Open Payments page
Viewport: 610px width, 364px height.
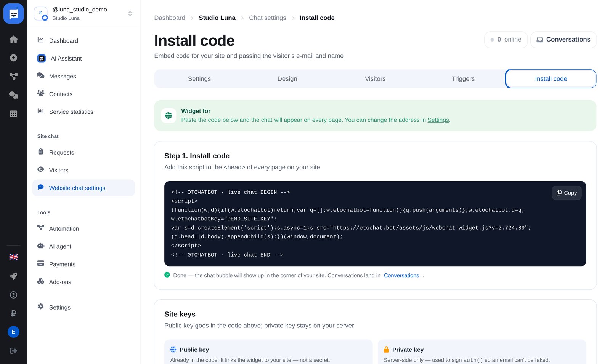(83, 264)
